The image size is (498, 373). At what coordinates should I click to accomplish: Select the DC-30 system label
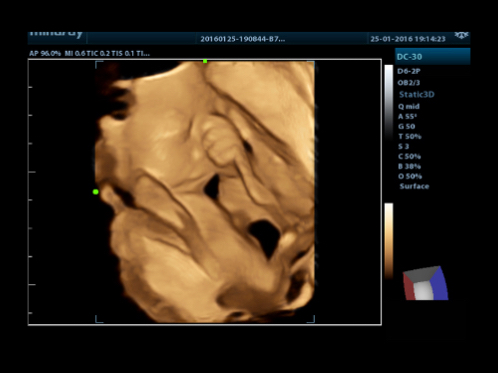tap(410, 57)
